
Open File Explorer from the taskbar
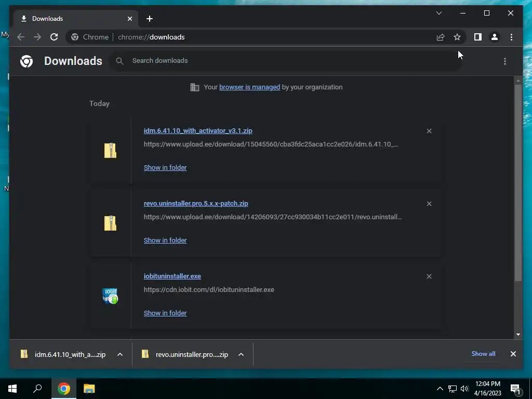(89, 389)
